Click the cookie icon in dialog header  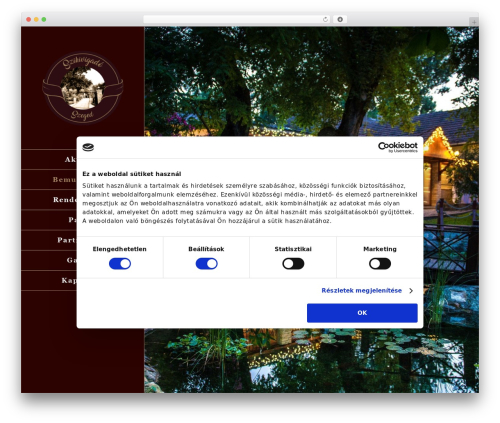[88, 147]
